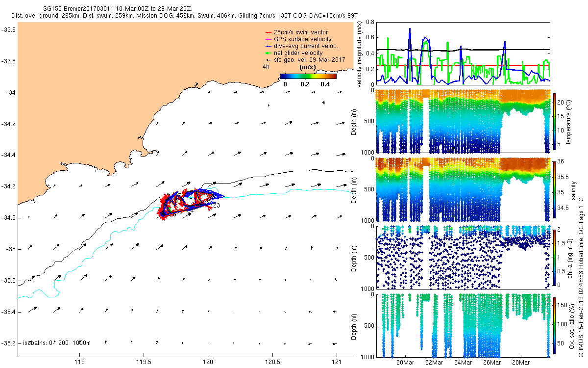Click the "20Mar" date tick
Viewport: 588px width, 368px height.
(405, 363)
